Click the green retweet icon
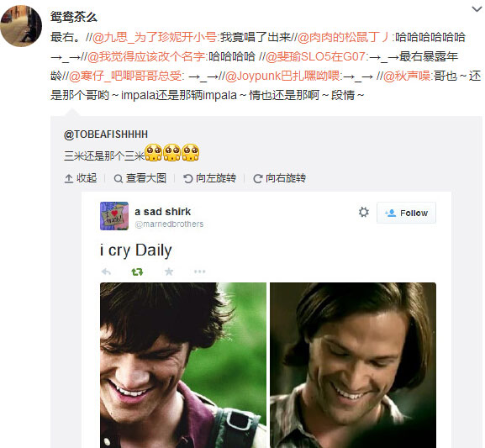Viewport: 485px width, 448px height. tap(137, 271)
